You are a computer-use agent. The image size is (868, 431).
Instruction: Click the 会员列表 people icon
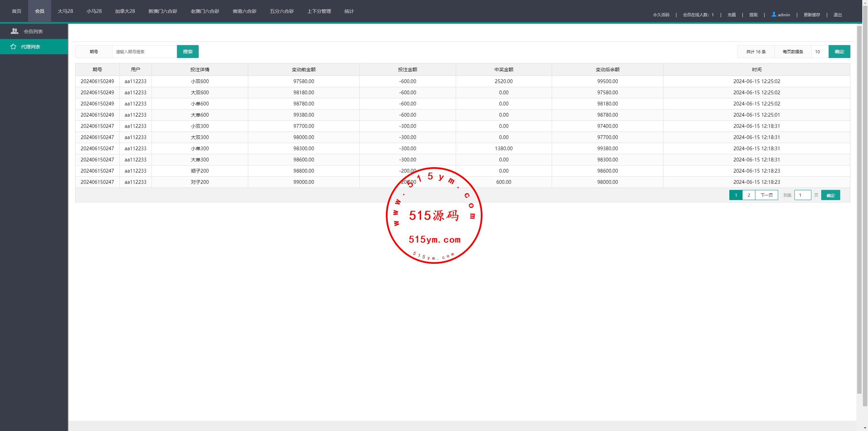(x=14, y=31)
